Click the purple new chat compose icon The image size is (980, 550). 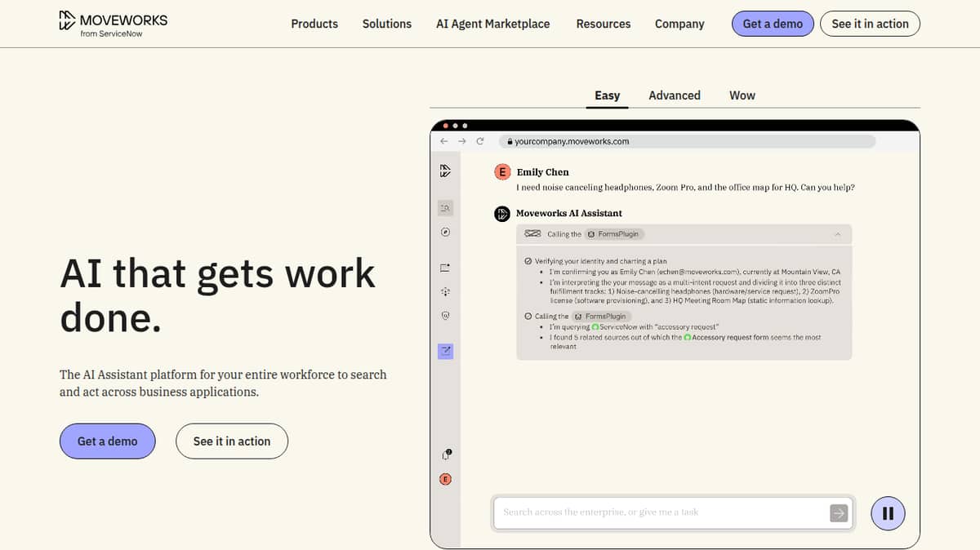point(445,351)
